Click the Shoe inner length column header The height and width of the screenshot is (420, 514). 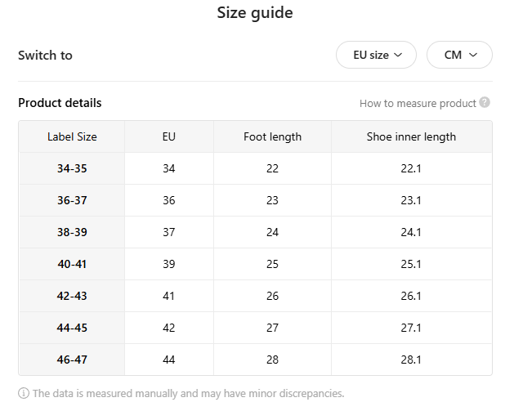coord(411,136)
